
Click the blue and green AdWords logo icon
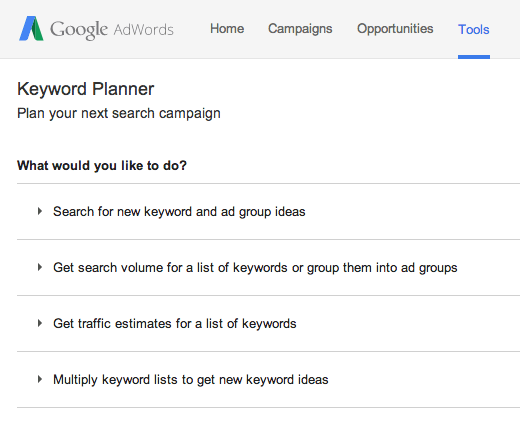tap(31, 29)
